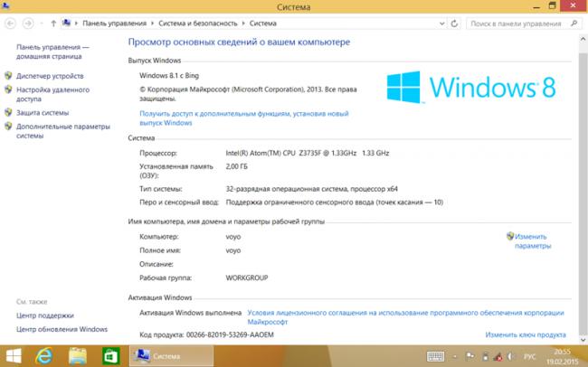Open File Explorer from the taskbar

(x=78, y=356)
